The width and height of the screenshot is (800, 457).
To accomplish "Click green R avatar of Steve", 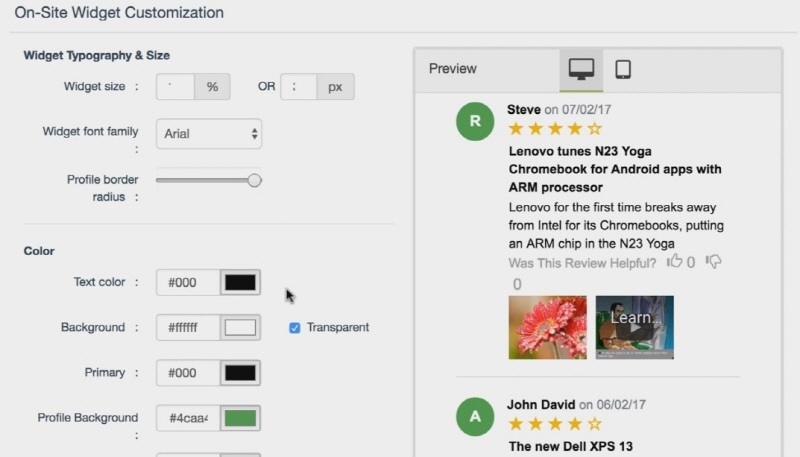I will pos(475,121).
